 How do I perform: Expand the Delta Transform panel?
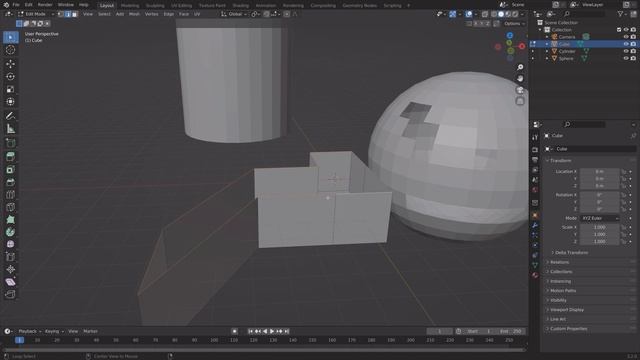pos(571,253)
